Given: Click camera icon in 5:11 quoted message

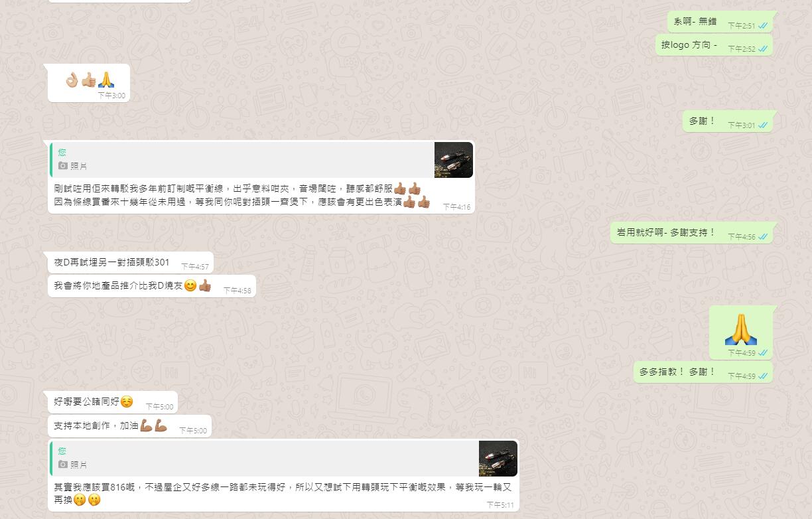Looking at the screenshot, I should coord(63,465).
